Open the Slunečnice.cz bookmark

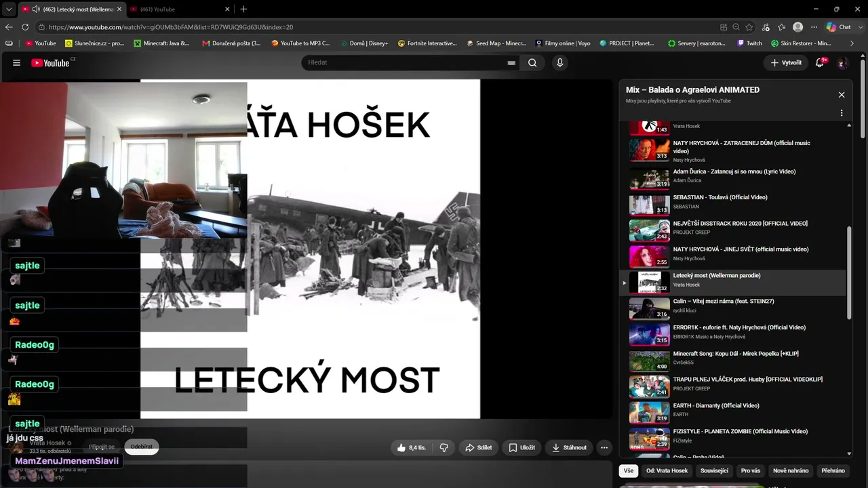(94, 43)
